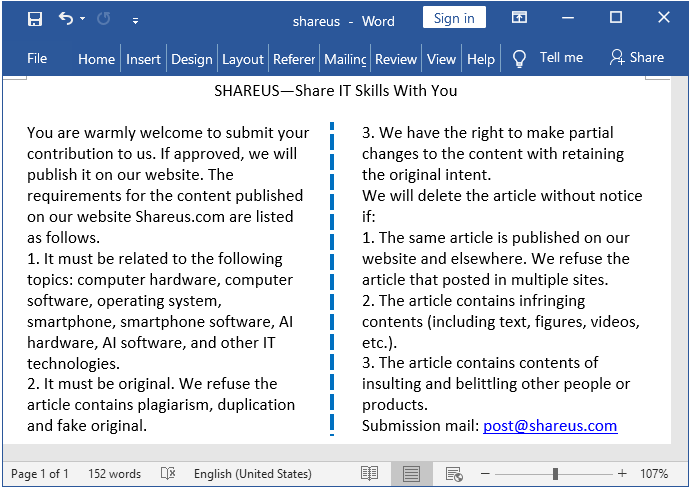Open the View tab

441,59
